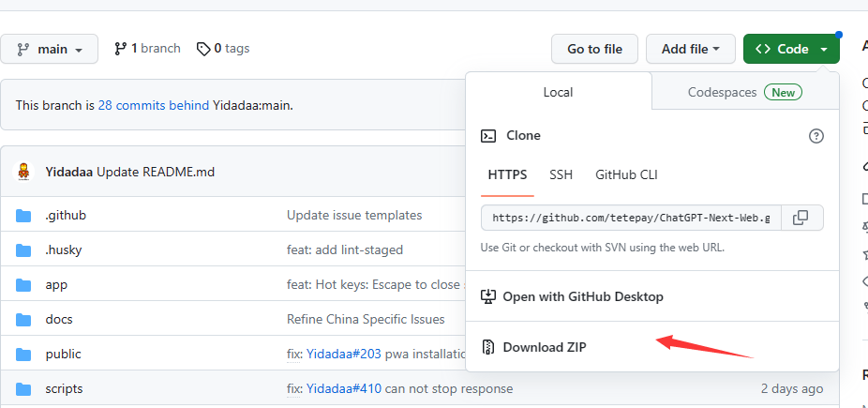
Task: Copy the HTTPS clone URL to clipboard
Action: coord(801,218)
